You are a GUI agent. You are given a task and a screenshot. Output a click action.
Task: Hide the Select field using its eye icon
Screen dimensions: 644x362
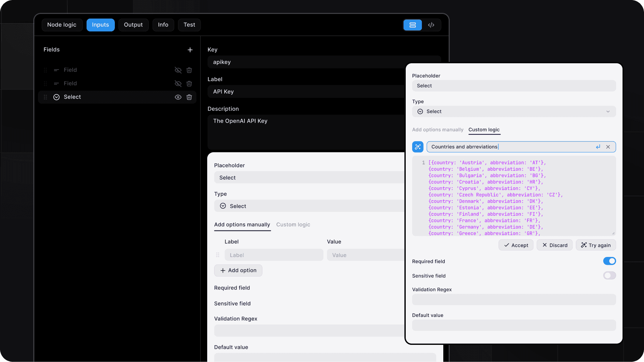click(x=178, y=97)
